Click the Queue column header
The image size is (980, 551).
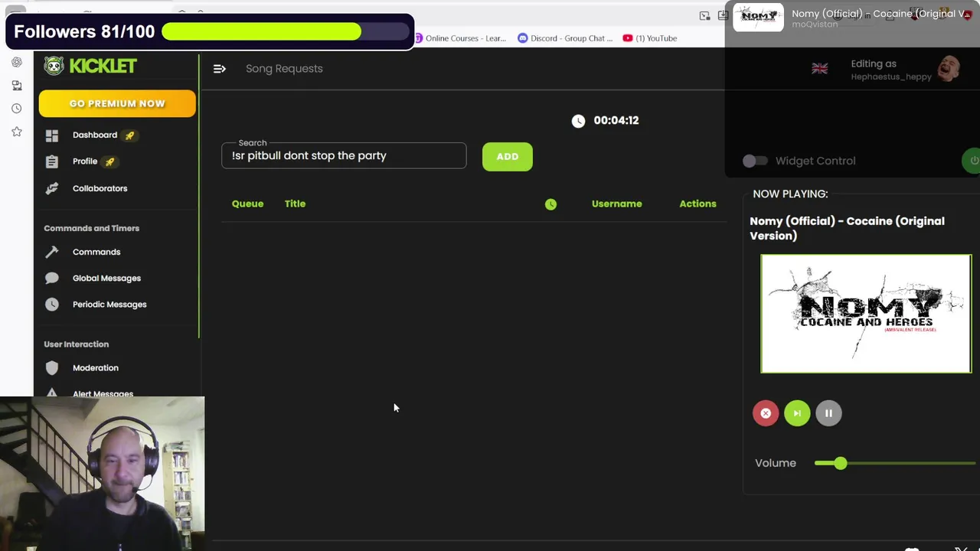pyautogui.click(x=247, y=204)
